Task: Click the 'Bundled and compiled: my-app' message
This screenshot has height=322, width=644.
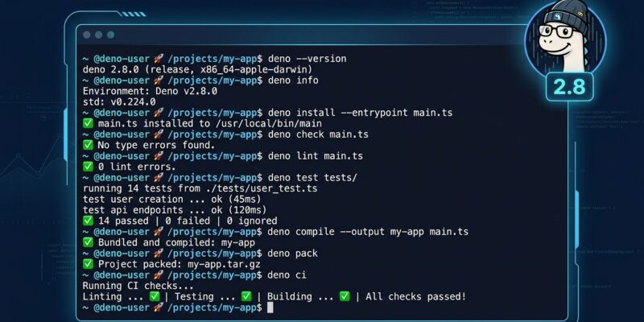Action: click(176, 243)
